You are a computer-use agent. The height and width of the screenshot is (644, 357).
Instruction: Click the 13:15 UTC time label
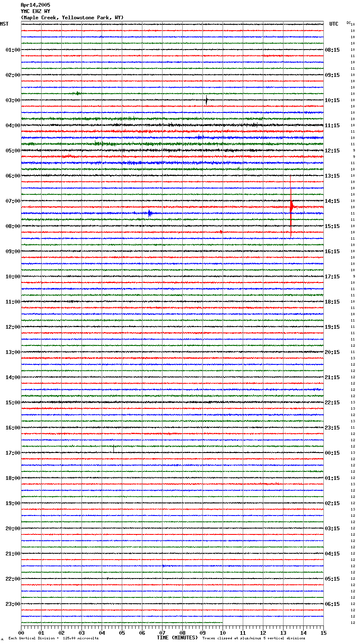click(x=332, y=176)
